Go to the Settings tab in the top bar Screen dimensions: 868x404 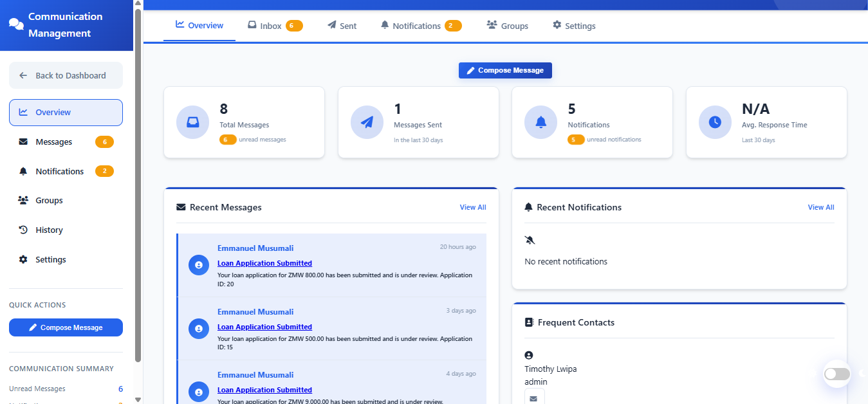pos(573,26)
